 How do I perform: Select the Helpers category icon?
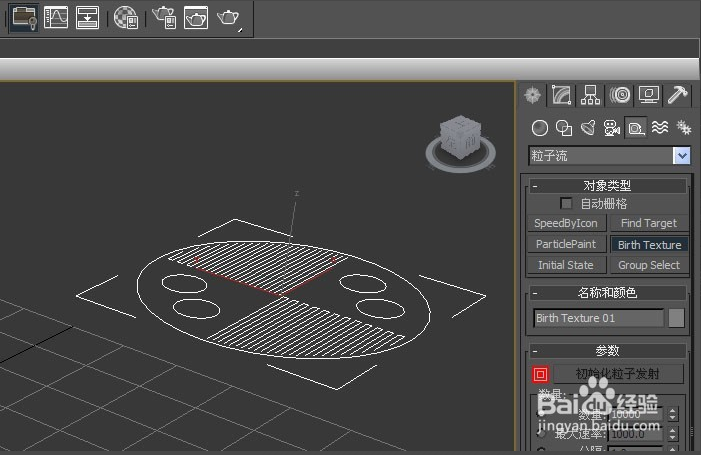pos(636,128)
